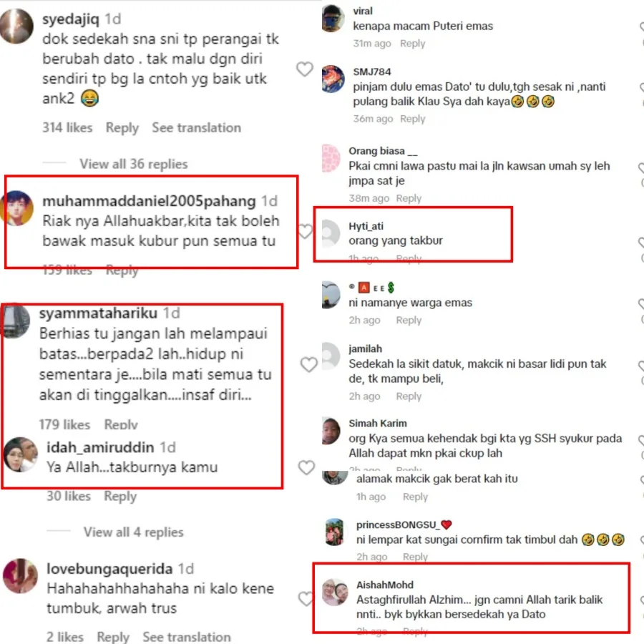This screenshot has width=644, height=644.
Task: Reply to the viral user's comment
Action: point(412,44)
